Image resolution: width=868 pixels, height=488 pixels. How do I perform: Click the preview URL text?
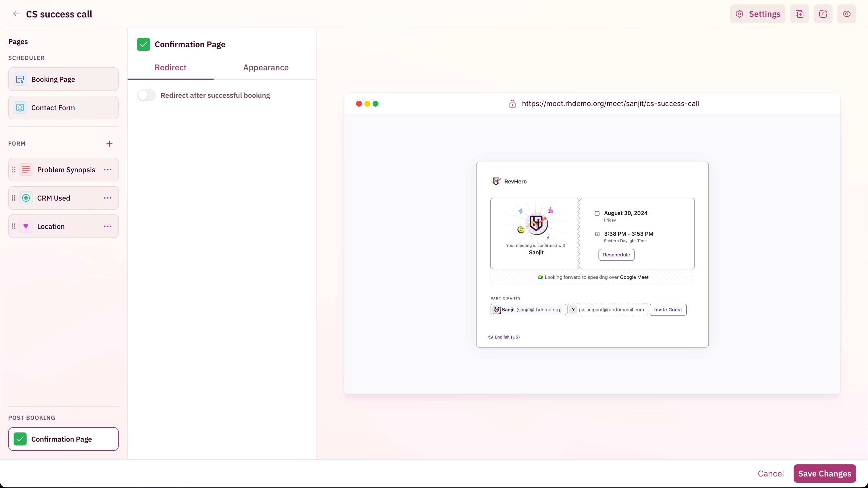click(x=610, y=103)
